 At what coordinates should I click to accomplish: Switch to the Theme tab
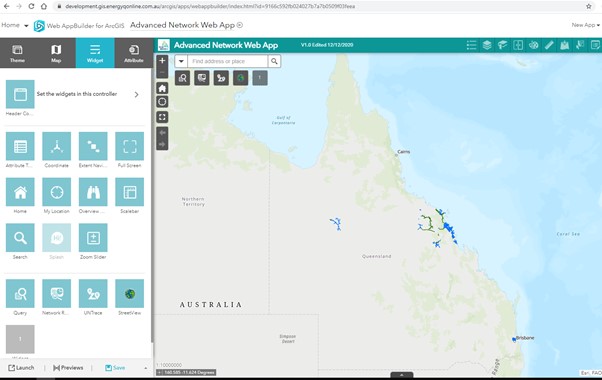[17, 53]
